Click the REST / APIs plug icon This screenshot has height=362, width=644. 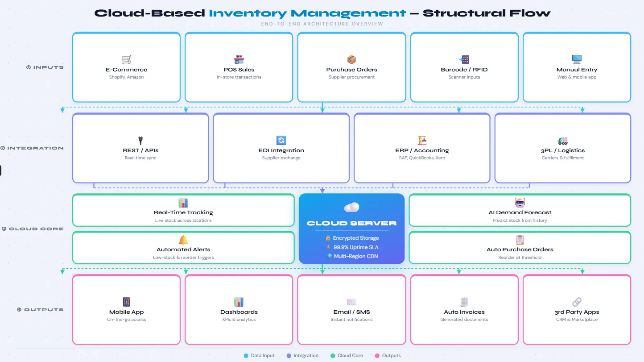[x=140, y=139]
